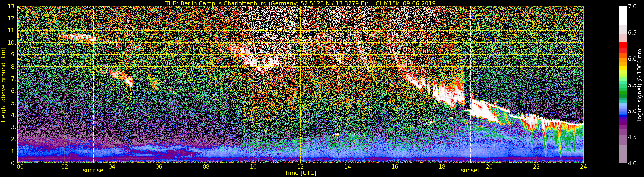Viewport: 644px width, 177px height.
Task: Click the '6.0' value on the colorbar scale
Action: pos(632,59)
